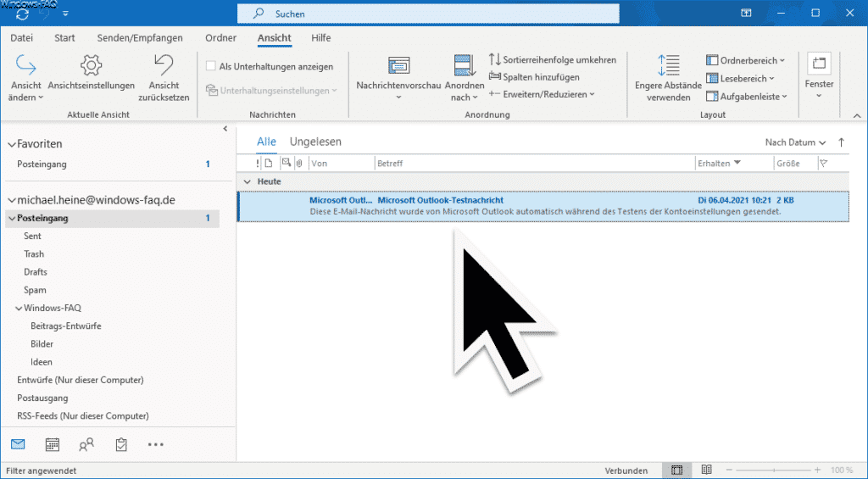
Task: Open the Senden/Empfangen tab
Action: coord(140,38)
